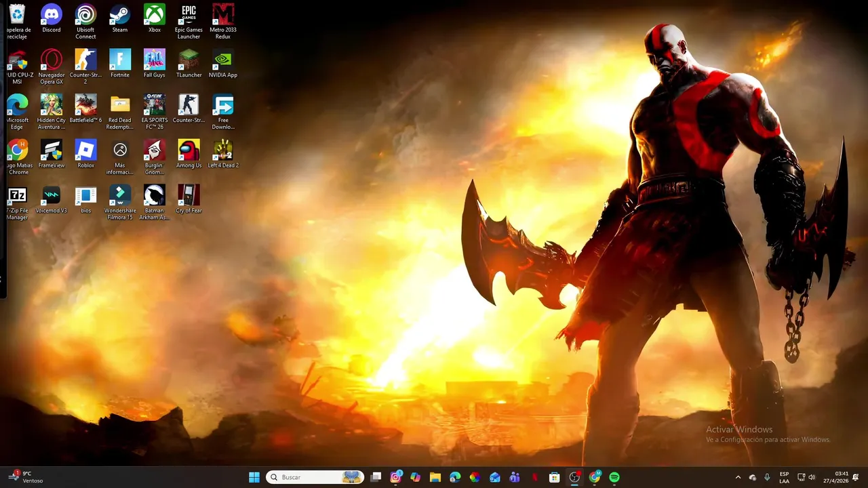Select Navegador Opera GX icon
The image size is (868, 488).
pyautogui.click(x=52, y=67)
